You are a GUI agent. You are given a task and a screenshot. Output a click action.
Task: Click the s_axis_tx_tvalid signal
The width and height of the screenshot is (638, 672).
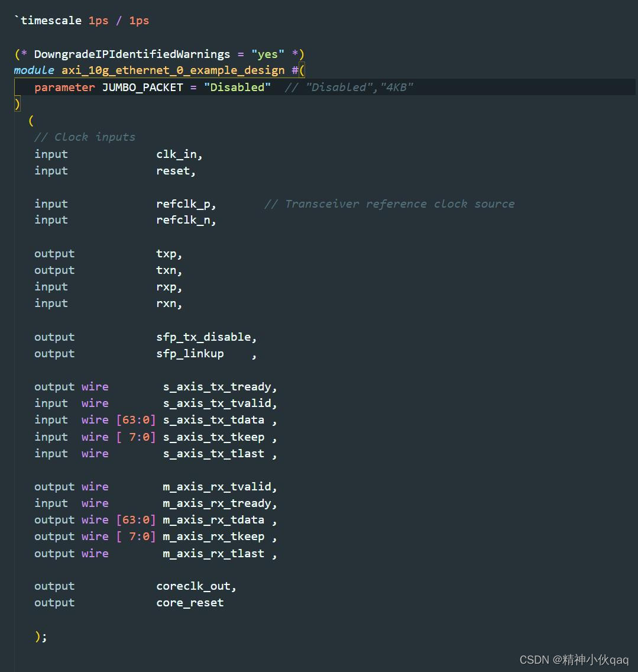click(217, 403)
